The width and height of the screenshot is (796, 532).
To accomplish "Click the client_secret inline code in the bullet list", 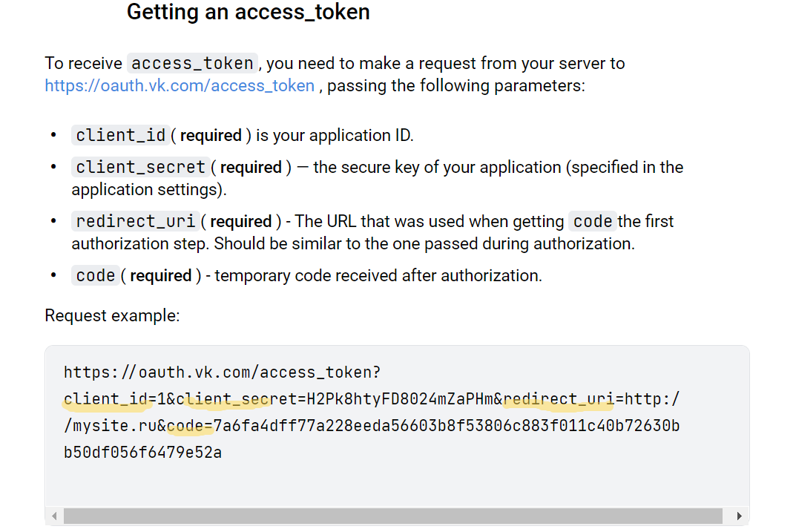I will point(139,166).
